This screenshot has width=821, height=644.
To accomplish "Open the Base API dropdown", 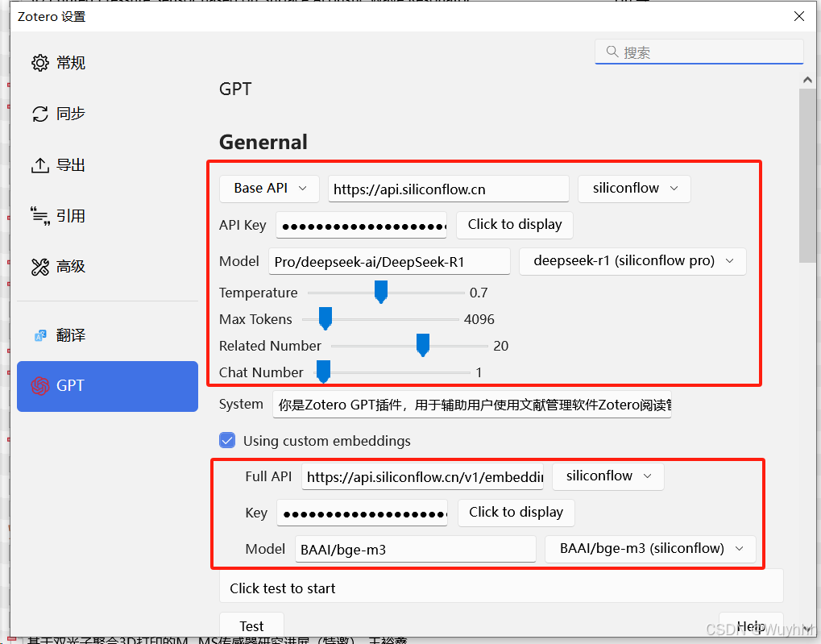I will pos(269,189).
